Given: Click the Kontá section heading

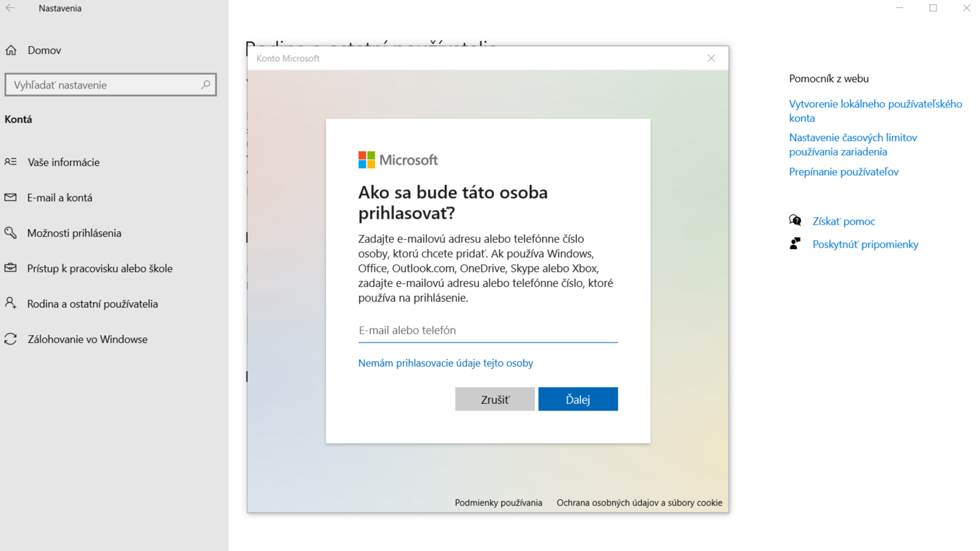Looking at the screenshot, I should [x=18, y=119].
